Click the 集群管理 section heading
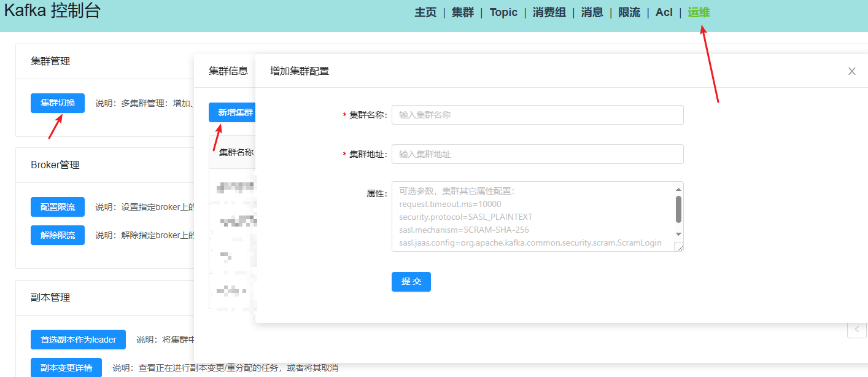Image resolution: width=868 pixels, height=377 pixels. (50, 61)
